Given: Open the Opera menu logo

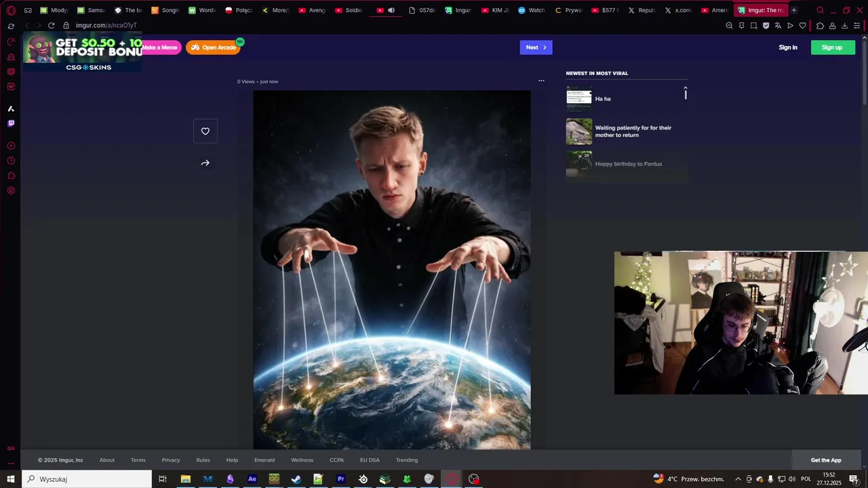Looking at the screenshot, I should coord(11,10).
